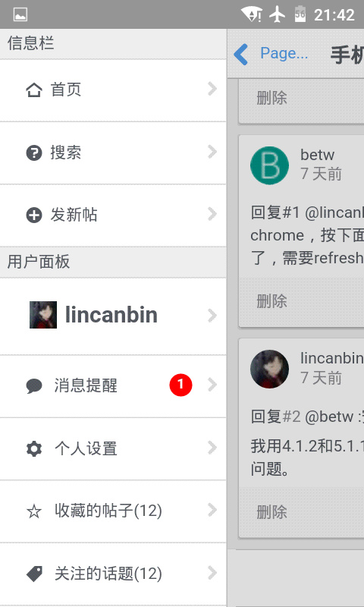The height and width of the screenshot is (607, 364).
Task: Tap the Page... back link
Action: coord(284,53)
